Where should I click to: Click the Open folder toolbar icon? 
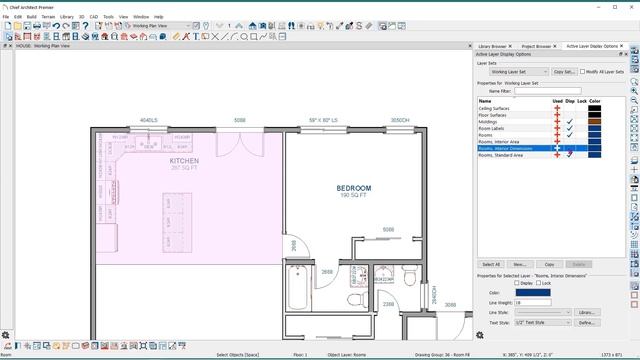pyautogui.click(x=18, y=26)
